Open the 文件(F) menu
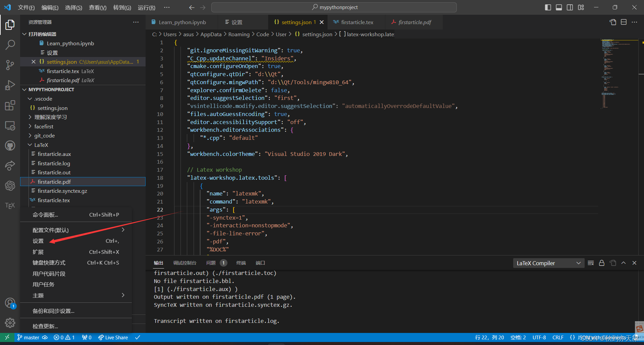This screenshot has height=345, width=644. 26,7
